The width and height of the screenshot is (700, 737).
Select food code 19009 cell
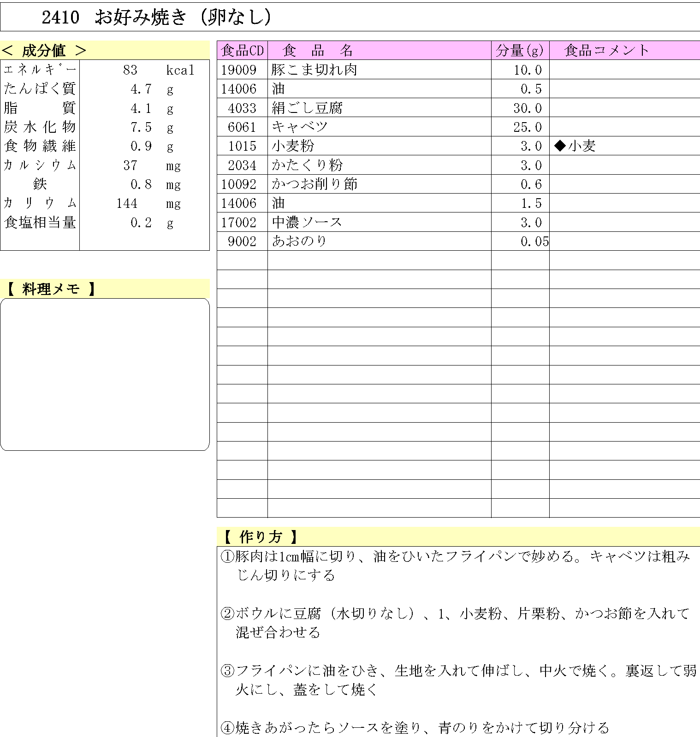point(238,70)
